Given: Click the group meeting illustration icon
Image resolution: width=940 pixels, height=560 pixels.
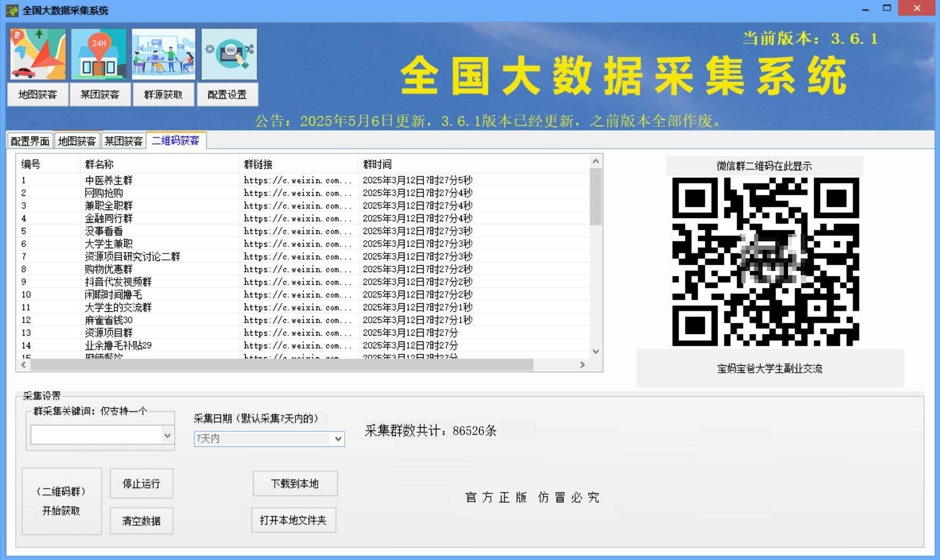Looking at the screenshot, I should pyautogui.click(x=163, y=55).
